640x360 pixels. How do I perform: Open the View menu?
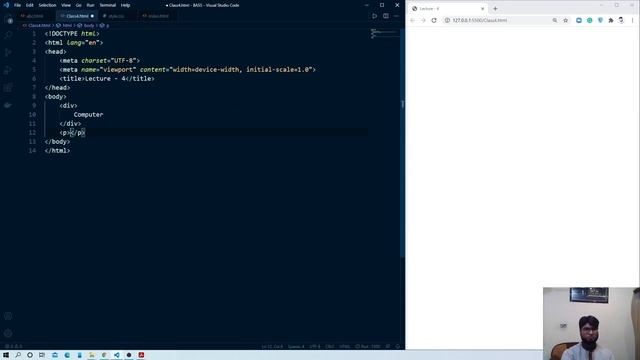pyautogui.click(x=66, y=5)
